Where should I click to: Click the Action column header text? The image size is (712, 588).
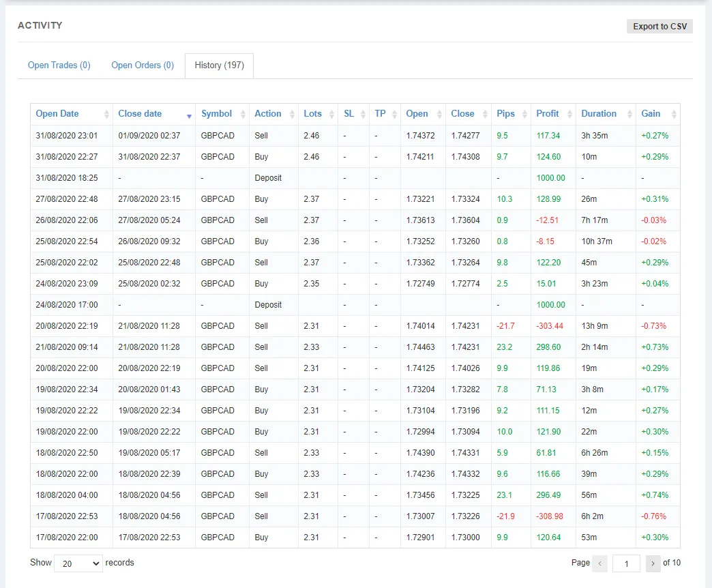(x=268, y=113)
